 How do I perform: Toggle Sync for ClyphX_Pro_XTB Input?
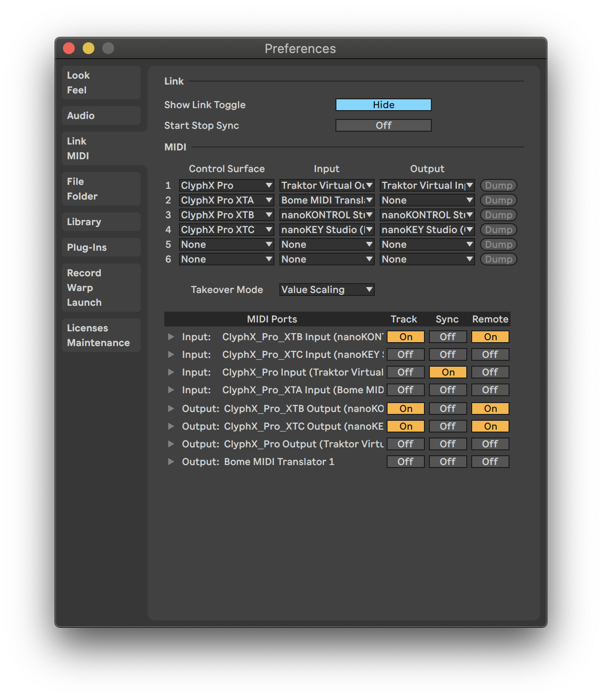pyautogui.click(x=448, y=337)
